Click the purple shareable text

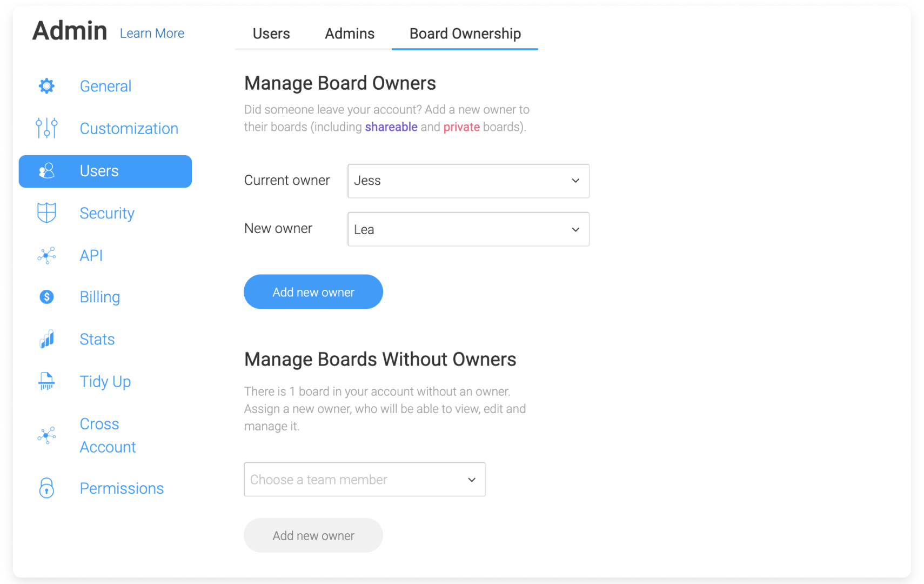tap(391, 127)
